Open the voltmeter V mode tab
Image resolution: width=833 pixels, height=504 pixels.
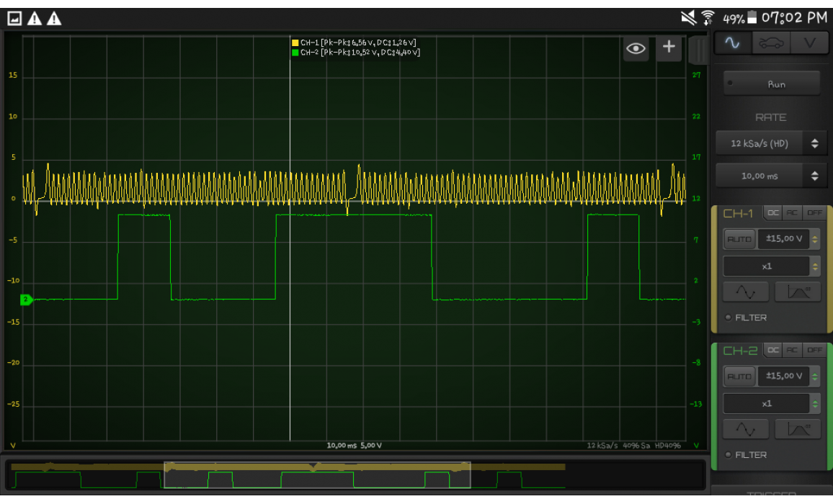click(x=809, y=43)
